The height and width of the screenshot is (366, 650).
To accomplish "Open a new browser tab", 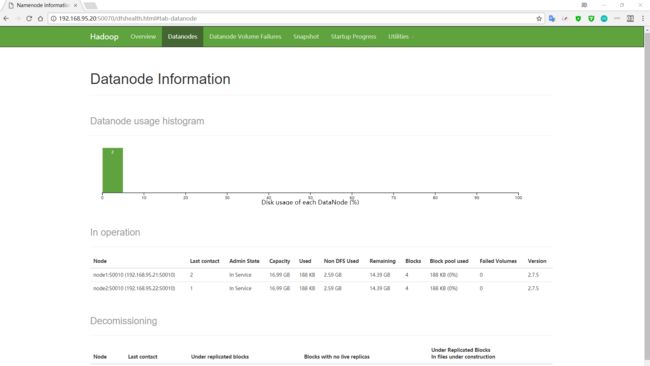I will 90,5.
